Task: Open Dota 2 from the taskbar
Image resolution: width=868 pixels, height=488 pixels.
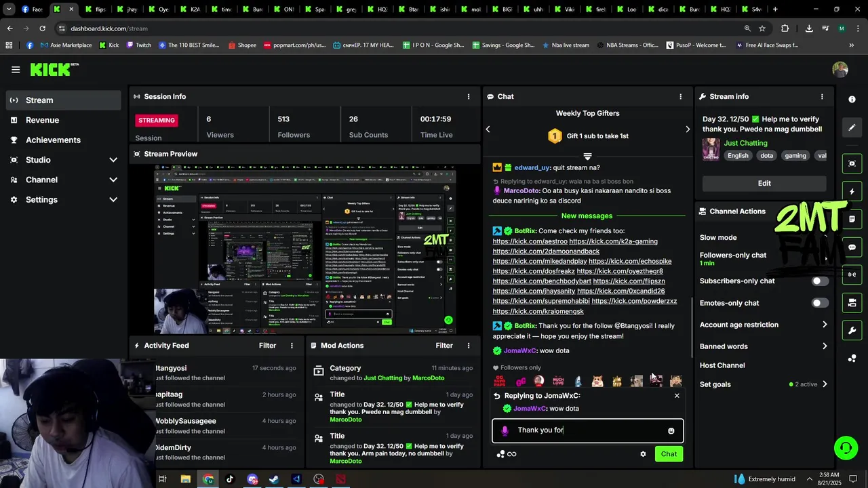Action: coord(340,479)
